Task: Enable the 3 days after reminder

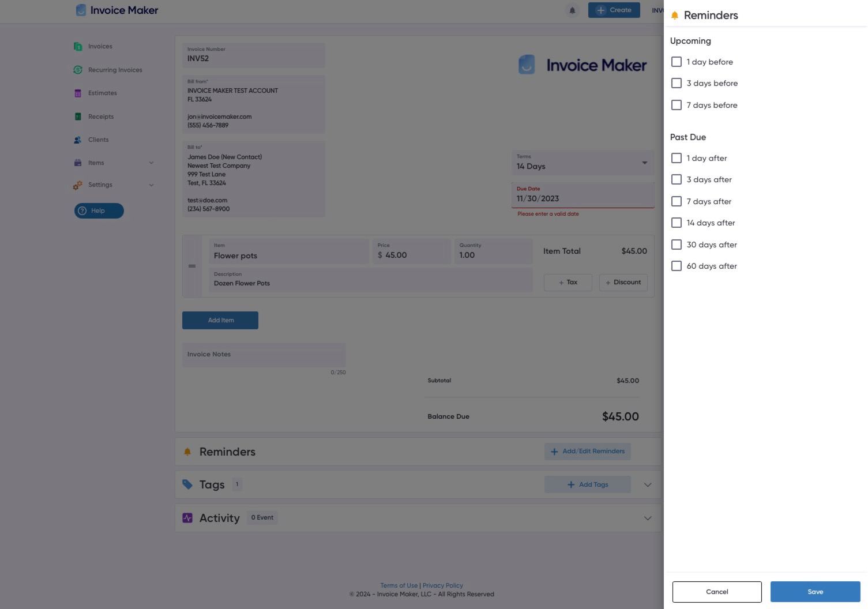Action: [677, 179]
